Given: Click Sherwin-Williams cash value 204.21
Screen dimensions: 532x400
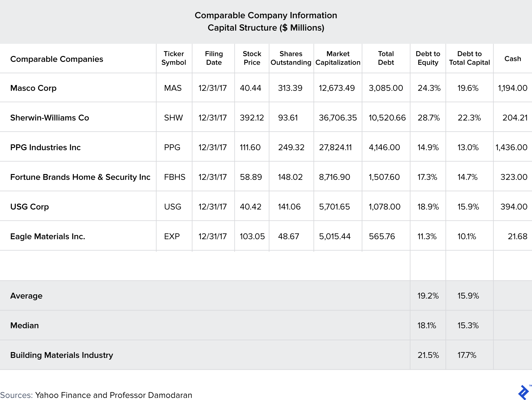Looking at the screenshot, I should pyautogui.click(x=515, y=118).
